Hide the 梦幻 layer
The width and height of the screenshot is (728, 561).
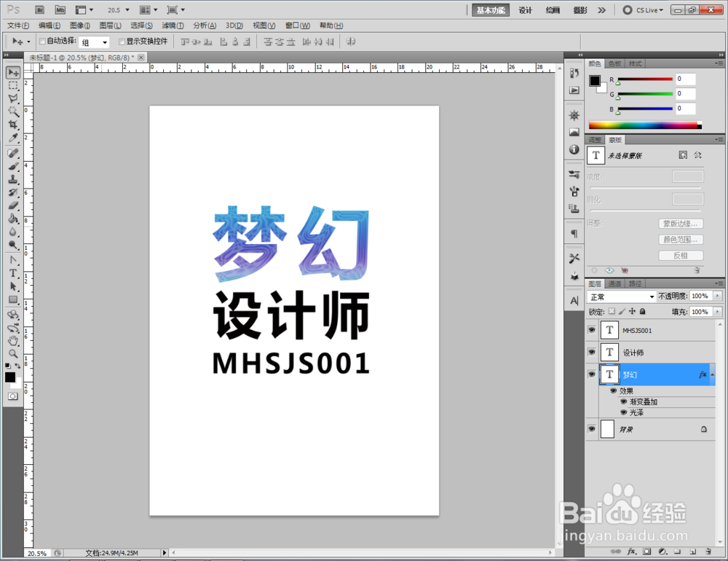click(x=591, y=374)
